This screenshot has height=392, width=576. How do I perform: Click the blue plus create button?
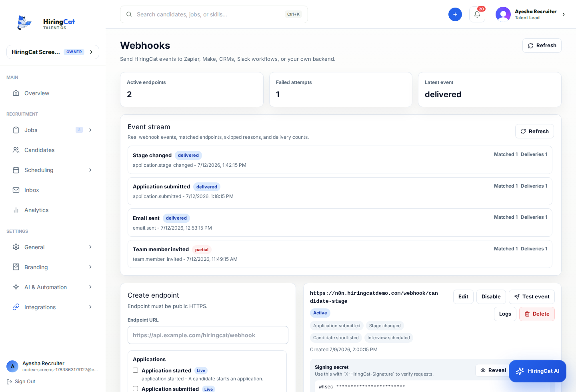pos(455,14)
